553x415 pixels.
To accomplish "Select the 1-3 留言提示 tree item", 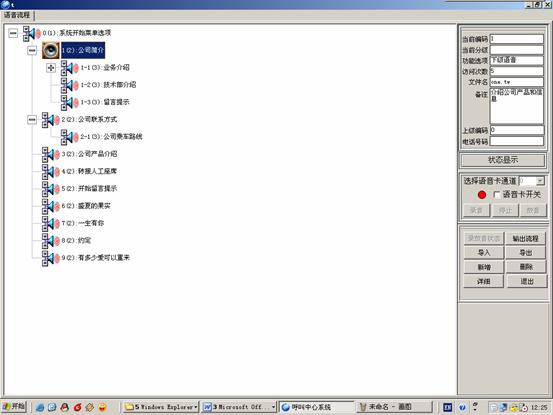I will point(105,102).
